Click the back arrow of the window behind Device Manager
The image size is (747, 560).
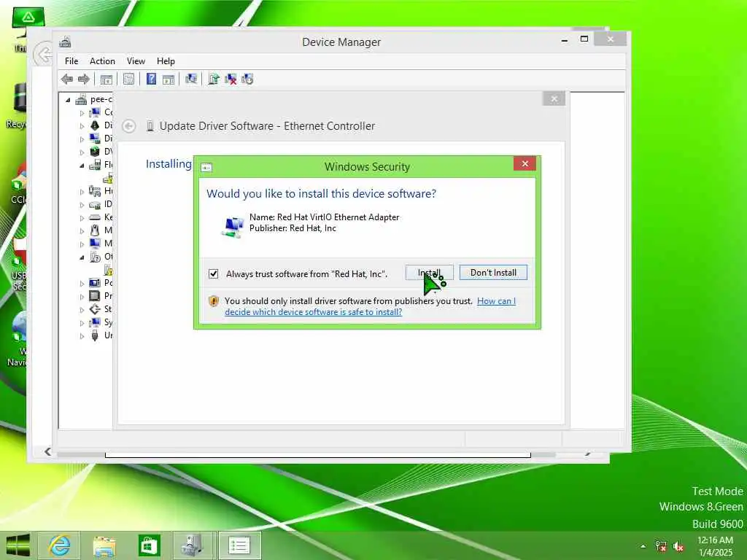point(44,54)
